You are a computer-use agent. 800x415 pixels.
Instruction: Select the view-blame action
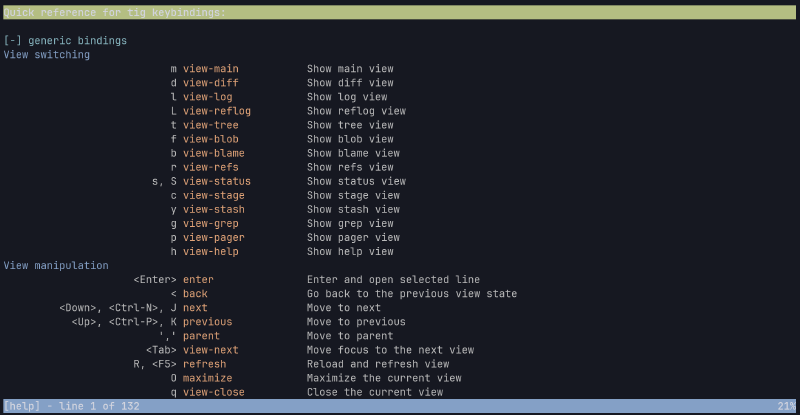213,153
